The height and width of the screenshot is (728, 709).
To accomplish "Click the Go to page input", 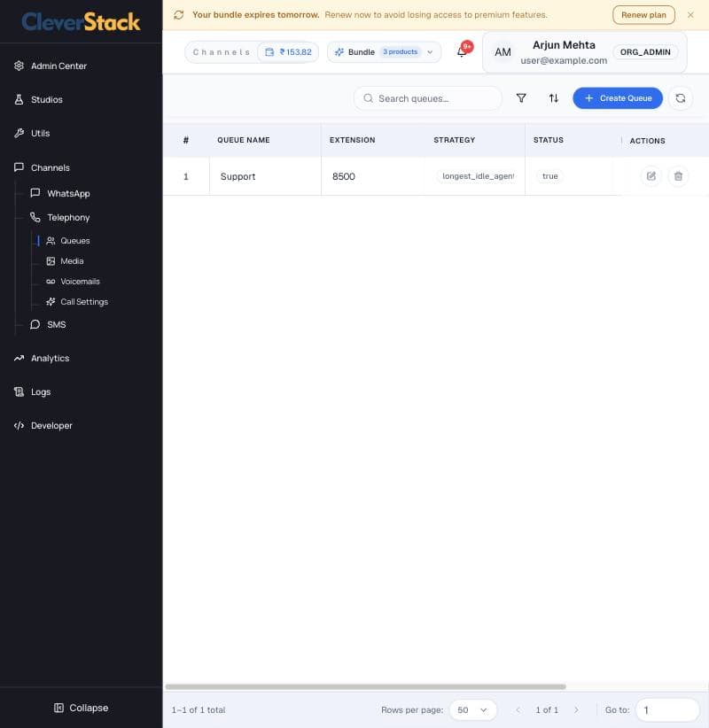I will 667,710.
